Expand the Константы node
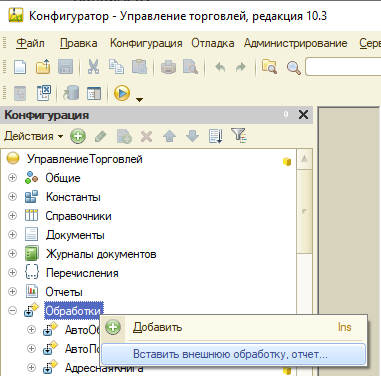This screenshot has width=381, height=376. coord(12,197)
